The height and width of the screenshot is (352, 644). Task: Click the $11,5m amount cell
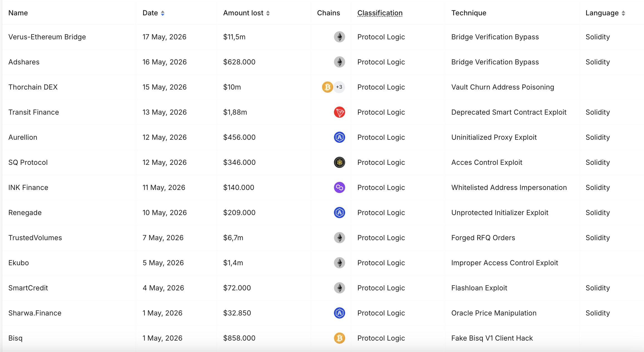(x=234, y=37)
